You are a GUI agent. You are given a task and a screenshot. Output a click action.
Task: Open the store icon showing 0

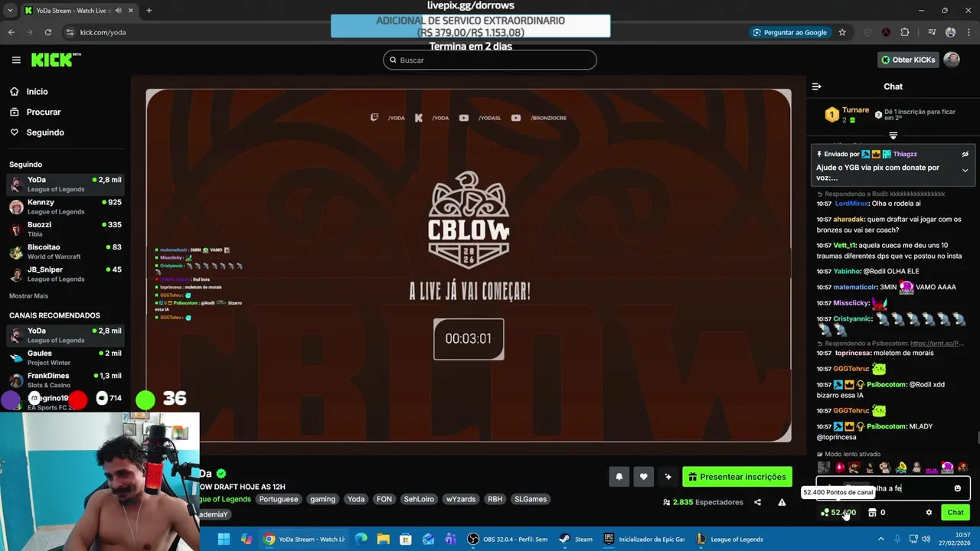coord(877,513)
